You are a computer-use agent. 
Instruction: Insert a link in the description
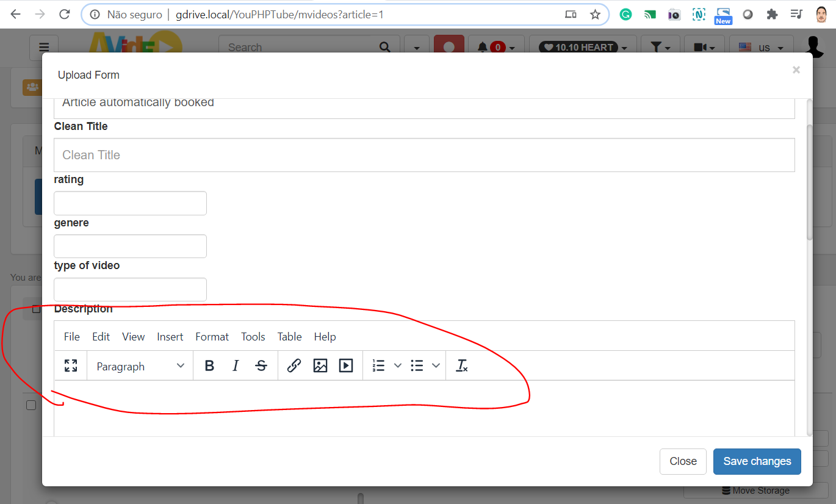294,365
